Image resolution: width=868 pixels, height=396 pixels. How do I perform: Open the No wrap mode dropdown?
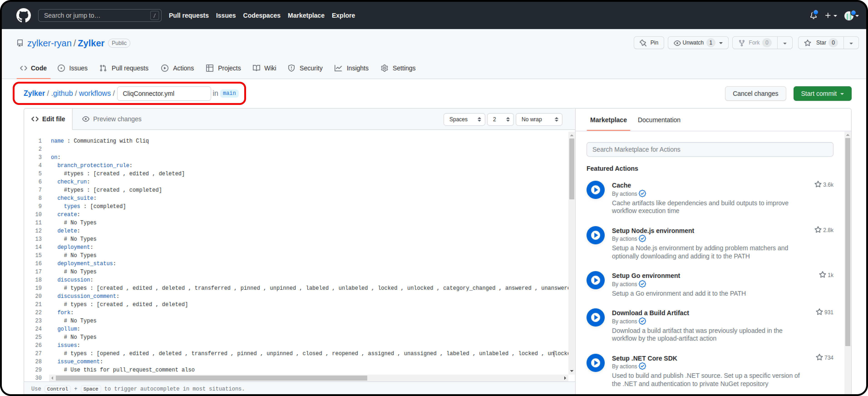pos(538,119)
